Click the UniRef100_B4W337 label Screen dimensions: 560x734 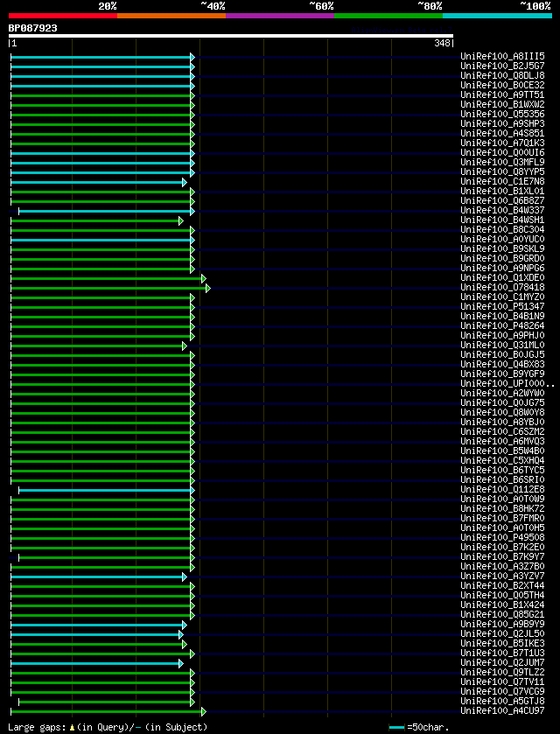[502, 211]
